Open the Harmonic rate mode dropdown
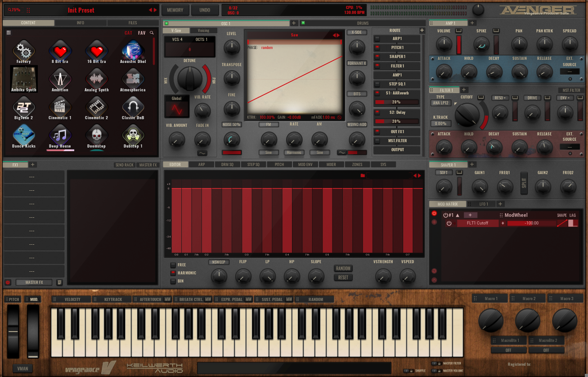The image size is (588, 377). [294, 153]
